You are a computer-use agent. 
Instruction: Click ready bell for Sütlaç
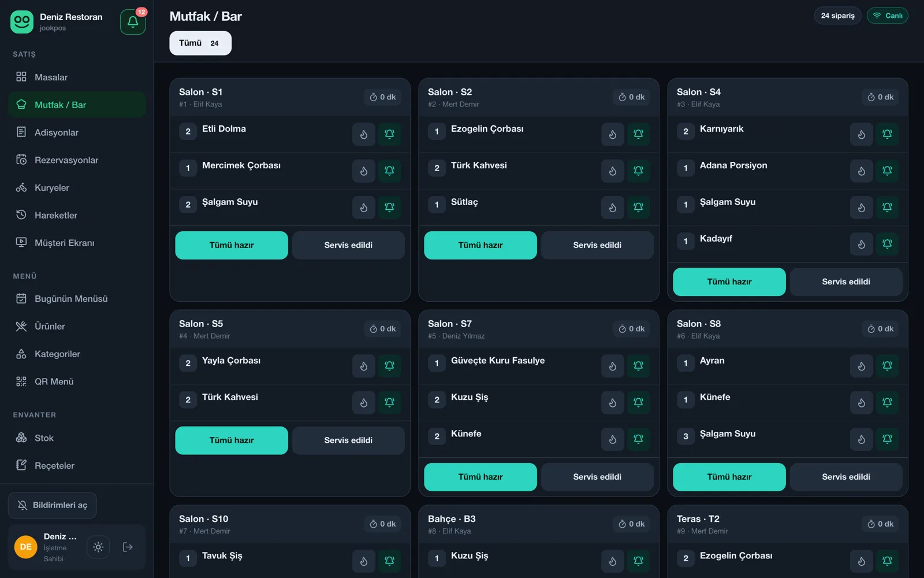(639, 208)
